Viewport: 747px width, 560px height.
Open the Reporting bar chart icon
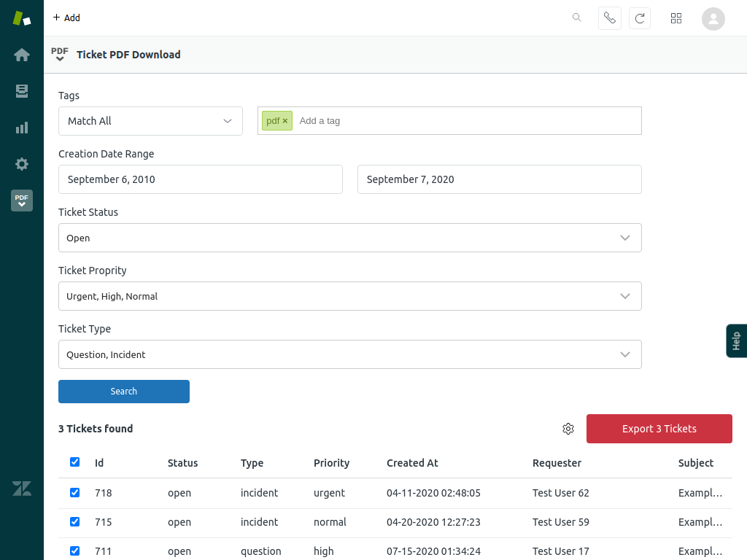tap(22, 128)
